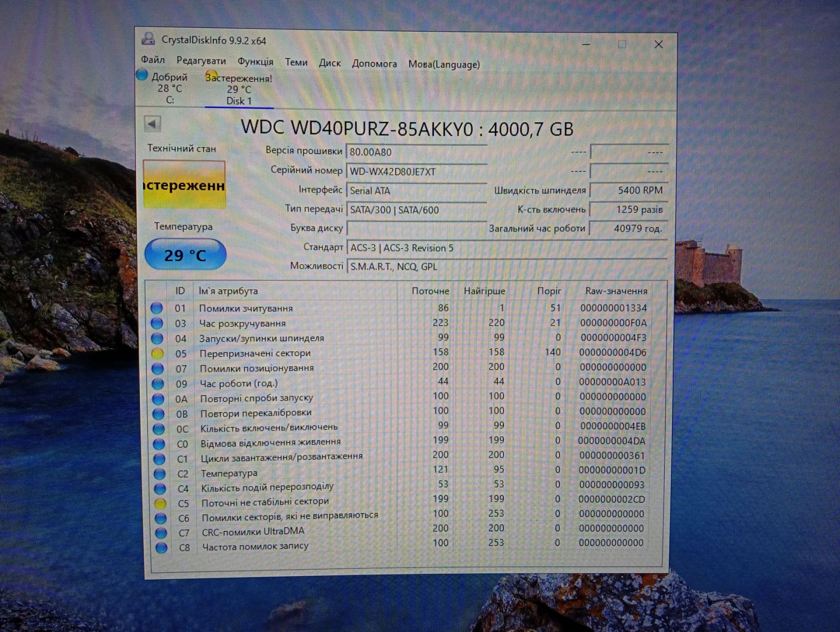Open the Диск menu
840x632 pixels.
(329, 63)
